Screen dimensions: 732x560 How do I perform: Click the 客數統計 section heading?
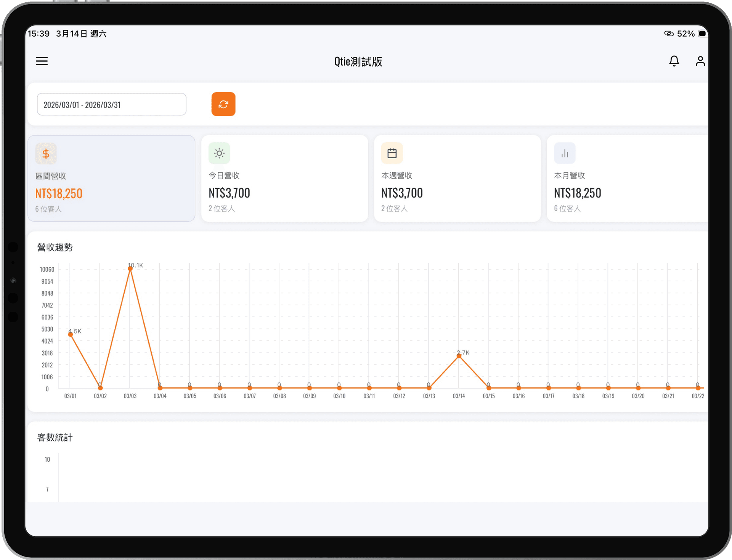click(x=55, y=438)
